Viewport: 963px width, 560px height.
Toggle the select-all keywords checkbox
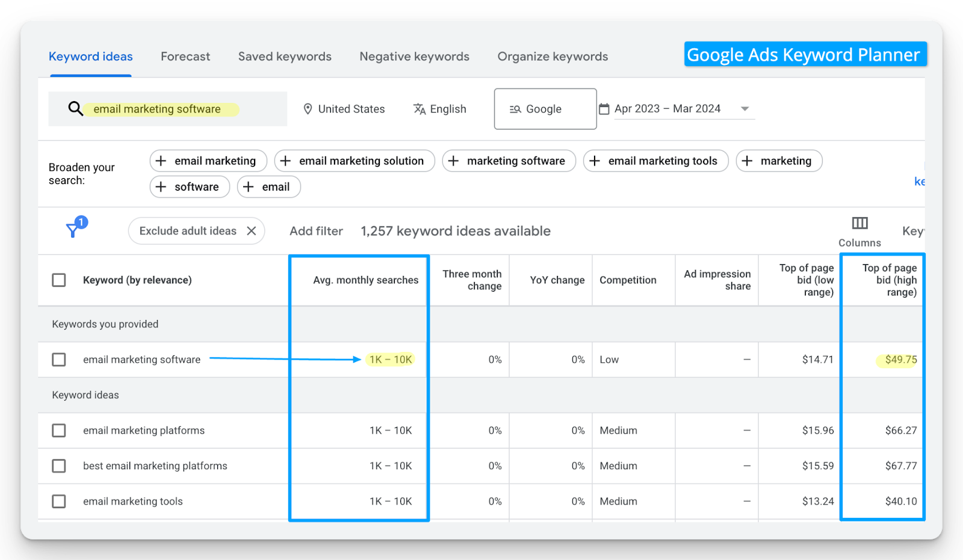(59, 280)
